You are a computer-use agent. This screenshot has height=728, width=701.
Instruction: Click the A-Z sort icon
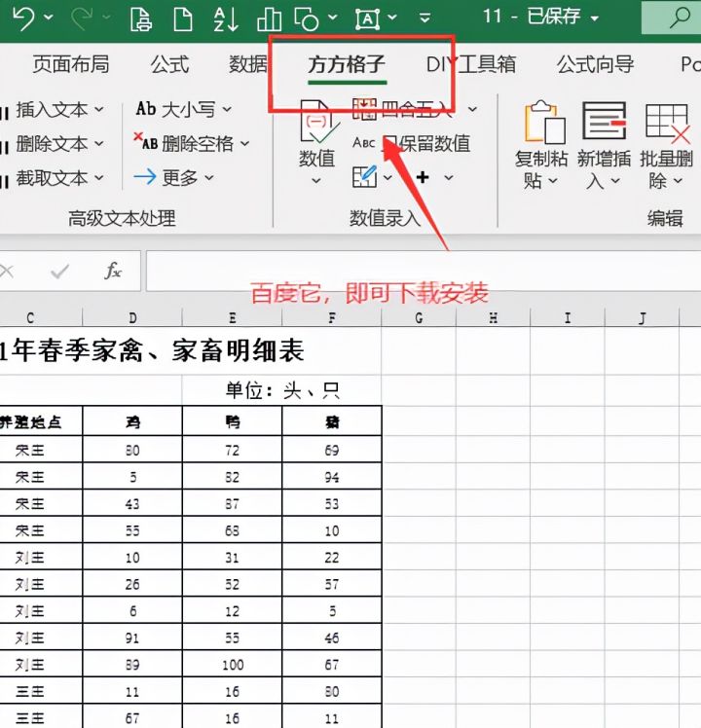(x=226, y=19)
